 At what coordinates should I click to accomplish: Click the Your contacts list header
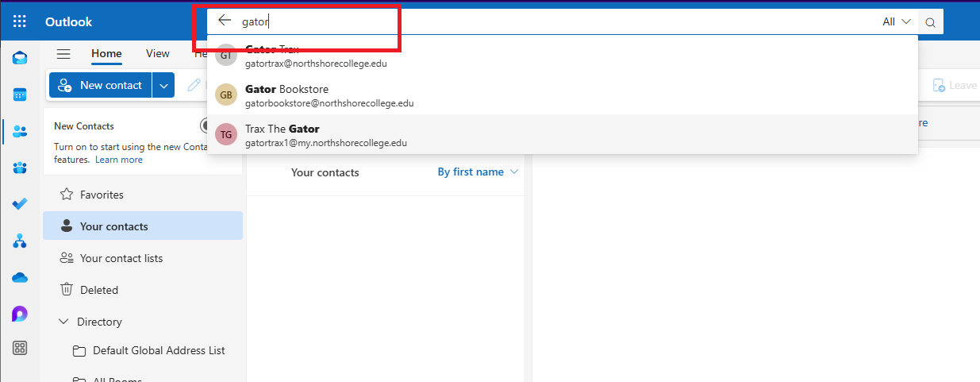point(325,172)
